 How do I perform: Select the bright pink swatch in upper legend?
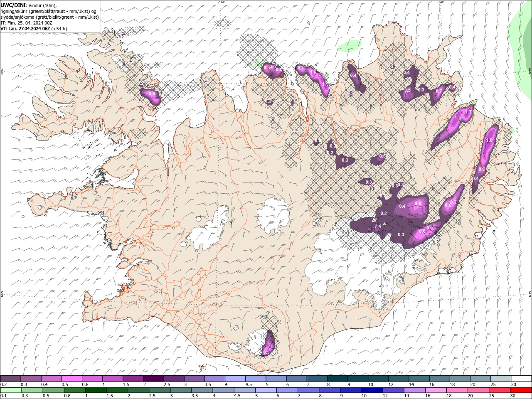[x=72, y=379]
